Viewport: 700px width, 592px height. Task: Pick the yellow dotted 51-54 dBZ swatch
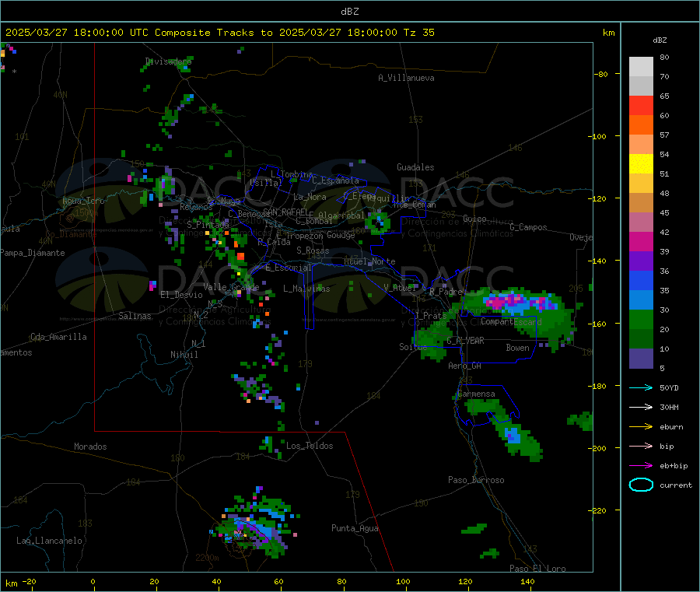click(x=641, y=164)
